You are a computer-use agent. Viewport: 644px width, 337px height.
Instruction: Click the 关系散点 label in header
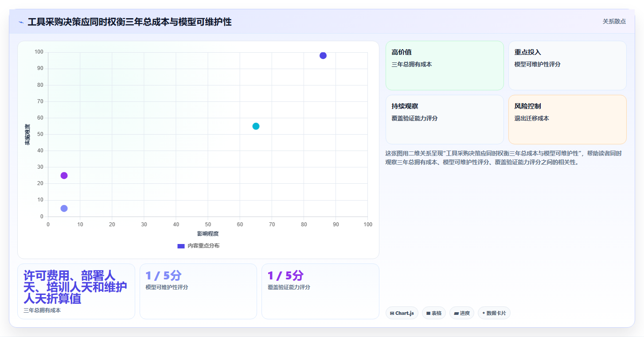[614, 21]
